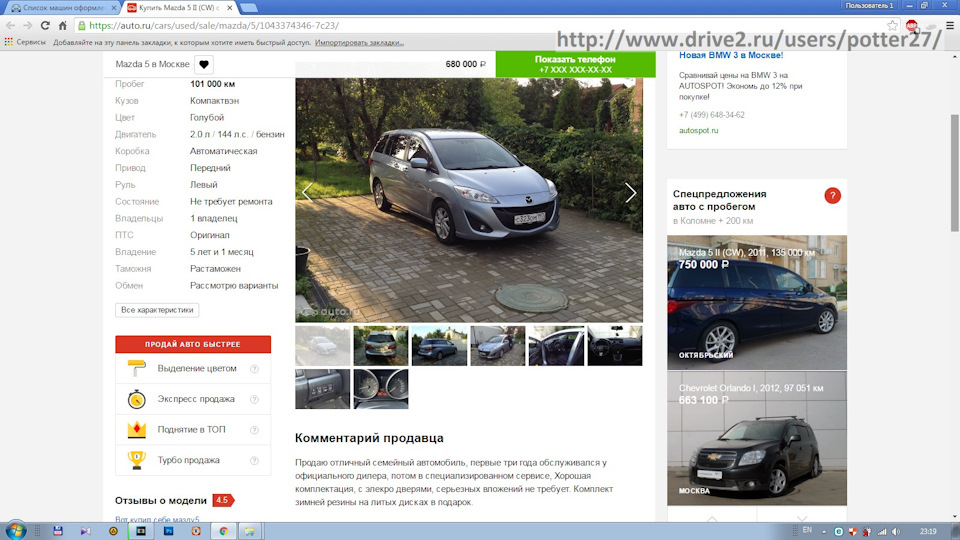Open the Вот купил себе мазду5 review link
The image size is (960, 540).
coord(157,519)
